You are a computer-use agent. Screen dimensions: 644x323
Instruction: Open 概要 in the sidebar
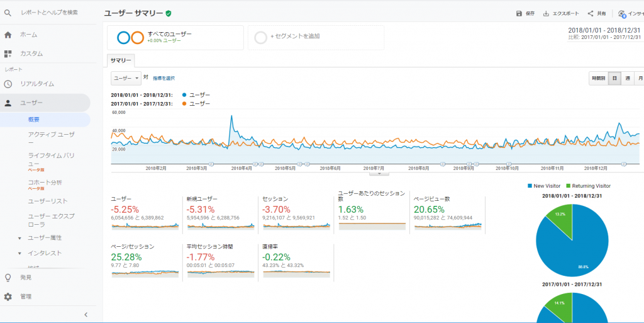click(x=34, y=120)
